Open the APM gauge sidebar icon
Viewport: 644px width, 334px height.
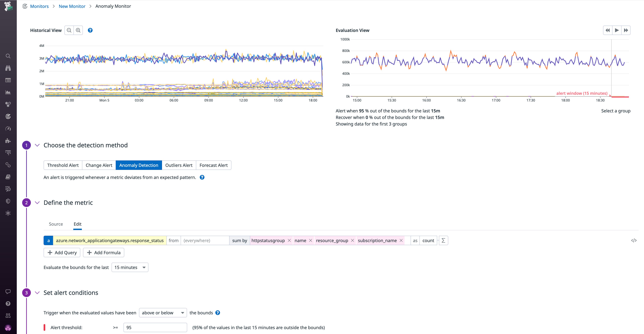point(8,129)
